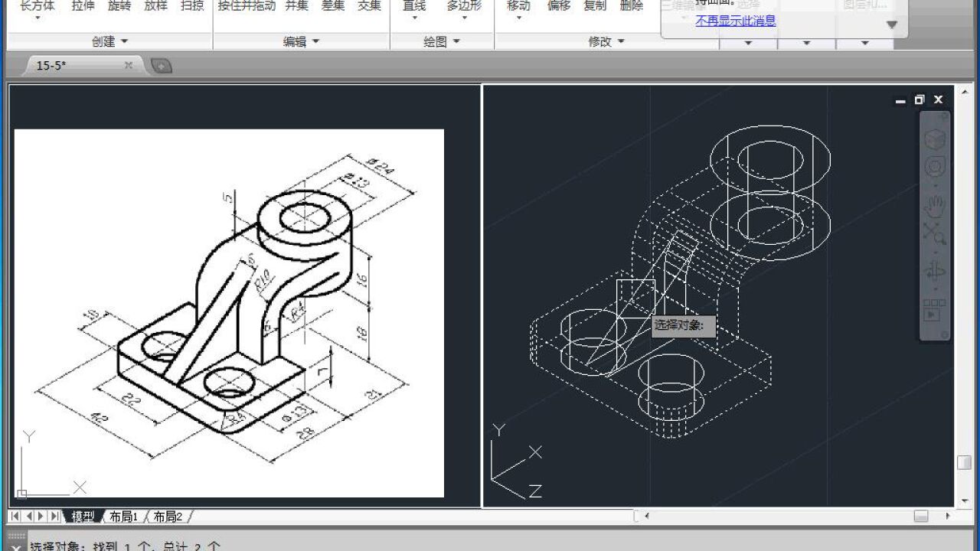Open the Line (直线) tool dropdown arrow

[413, 17]
